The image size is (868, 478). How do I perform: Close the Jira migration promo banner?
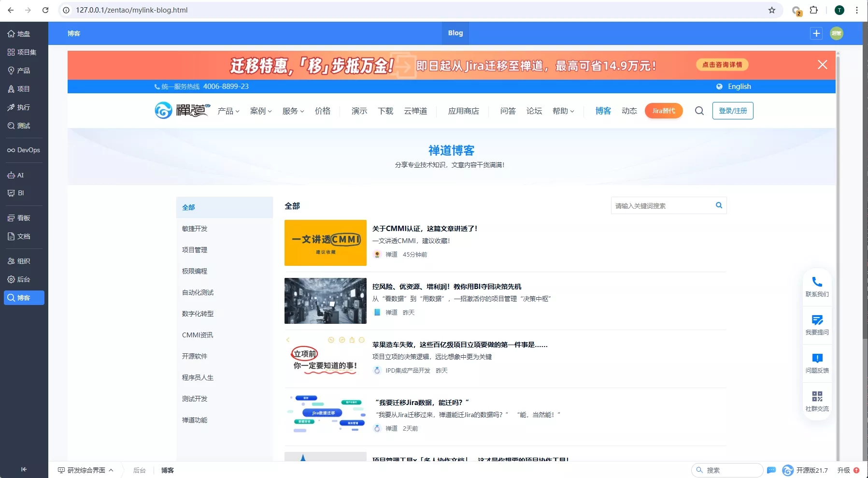[x=823, y=65]
